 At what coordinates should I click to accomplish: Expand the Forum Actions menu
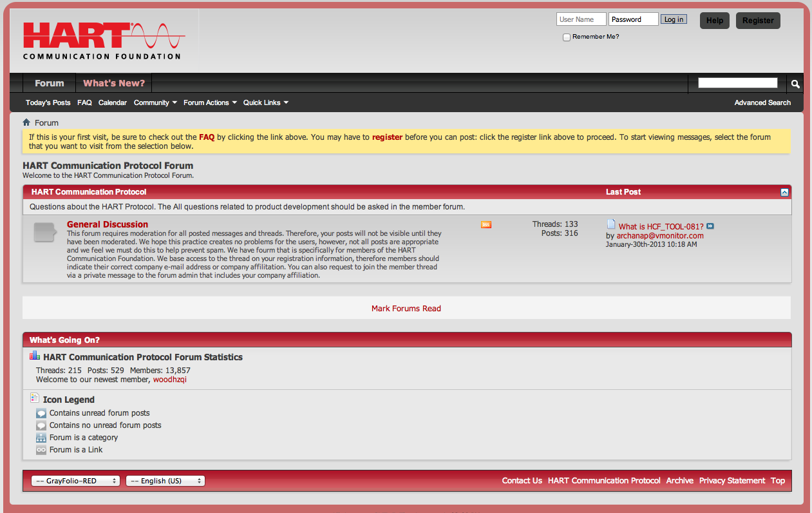tap(210, 102)
